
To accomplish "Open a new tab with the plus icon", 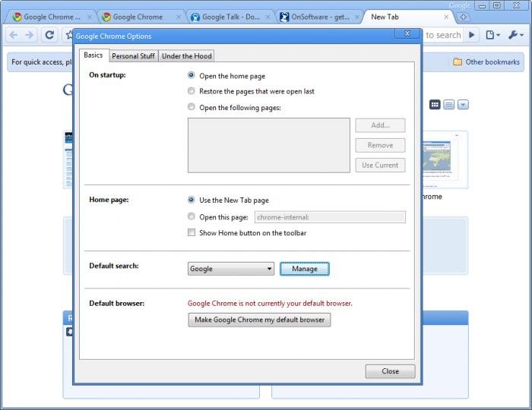I will [x=463, y=17].
